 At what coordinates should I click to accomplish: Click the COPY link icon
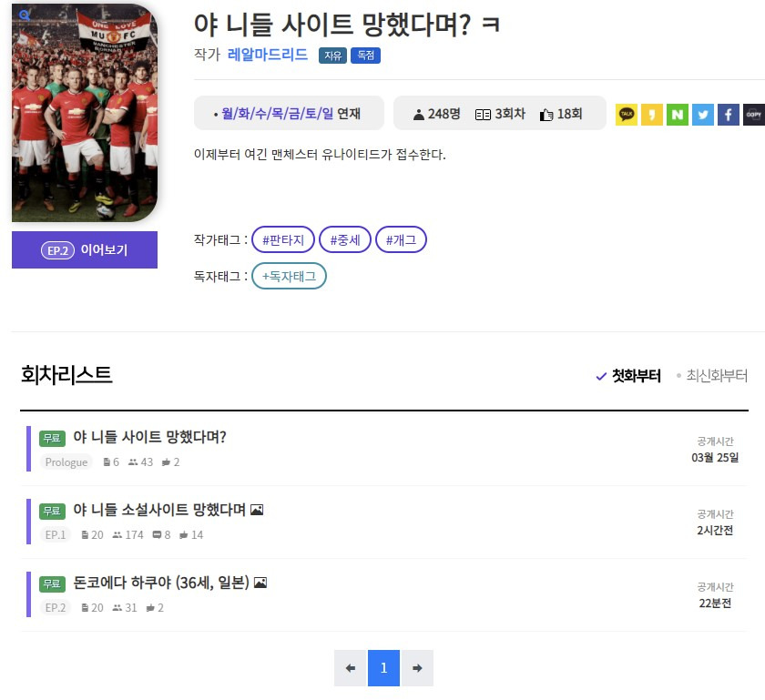(x=753, y=115)
